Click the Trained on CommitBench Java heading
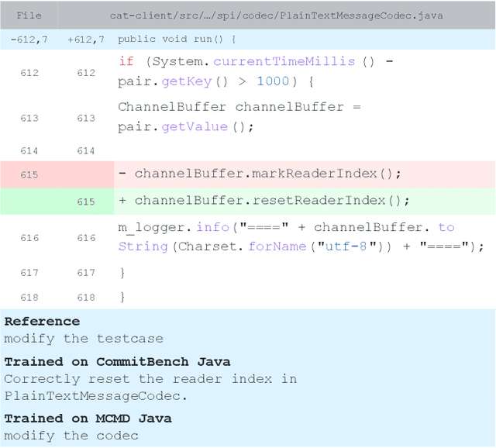Viewport: 496px width, 448px height. (x=117, y=362)
